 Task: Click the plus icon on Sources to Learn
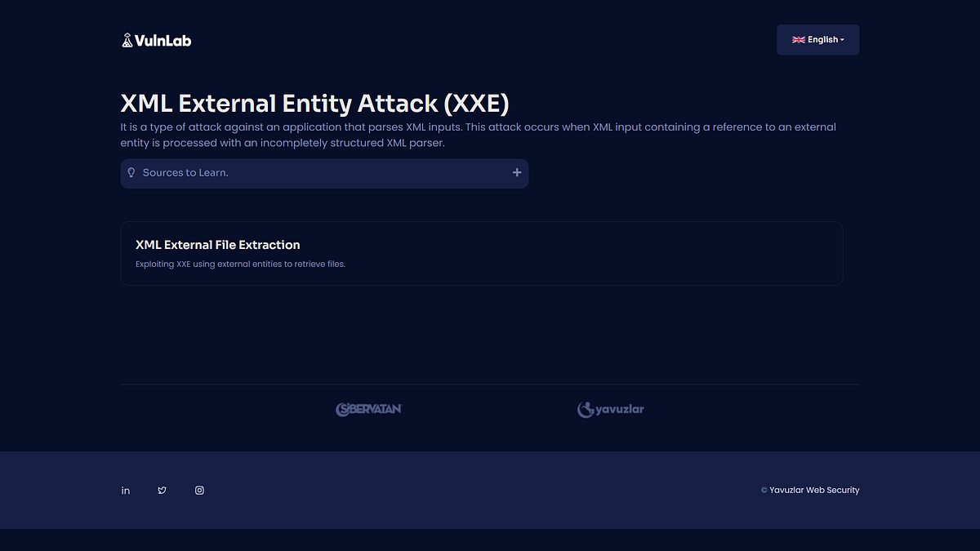[517, 173]
